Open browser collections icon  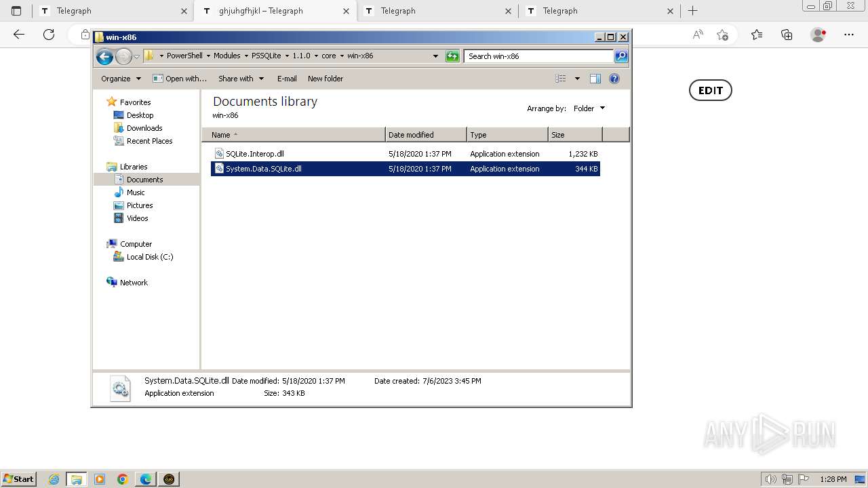coord(787,35)
